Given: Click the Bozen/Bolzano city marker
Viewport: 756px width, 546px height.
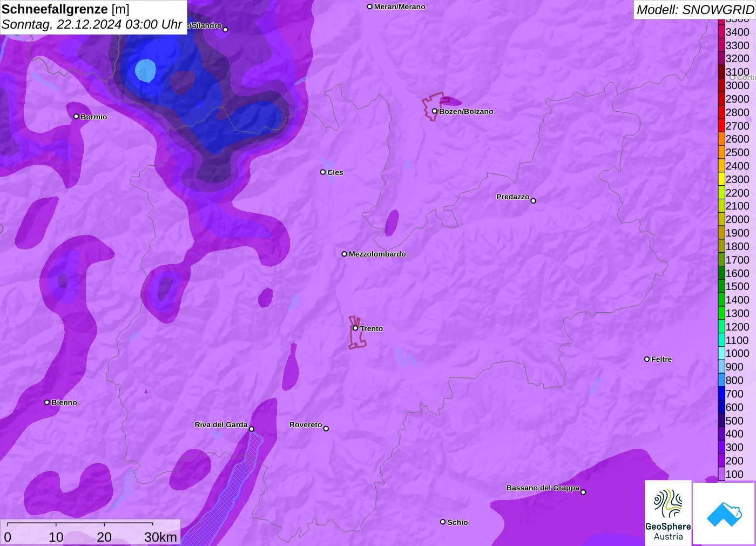Looking at the screenshot, I should [435, 111].
